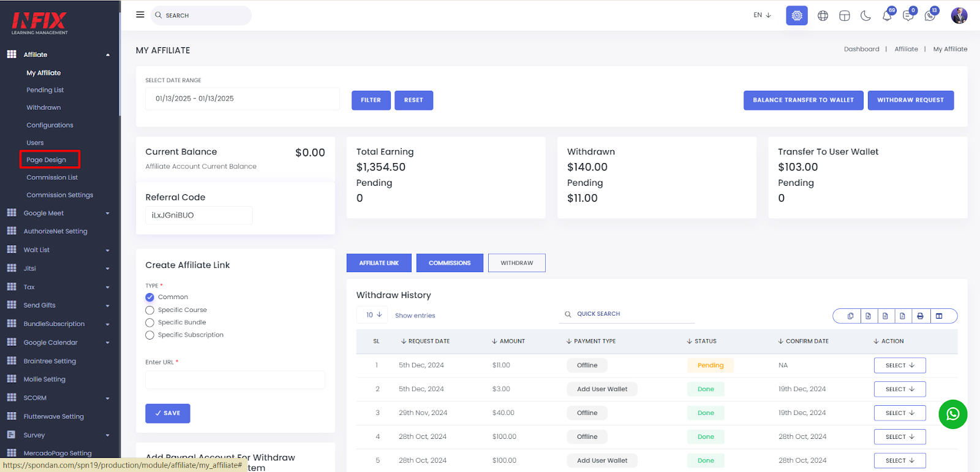980x472 pixels.
Task: Click the grid icon beside Braintree Setting
Action: (12, 360)
